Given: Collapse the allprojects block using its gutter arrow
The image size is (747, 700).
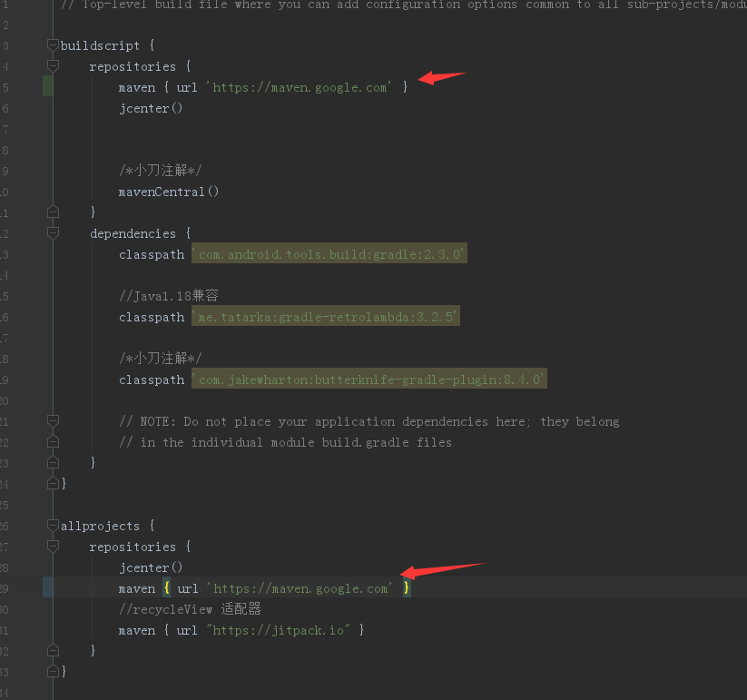Looking at the screenshot, I should click(x=52, y=525).
